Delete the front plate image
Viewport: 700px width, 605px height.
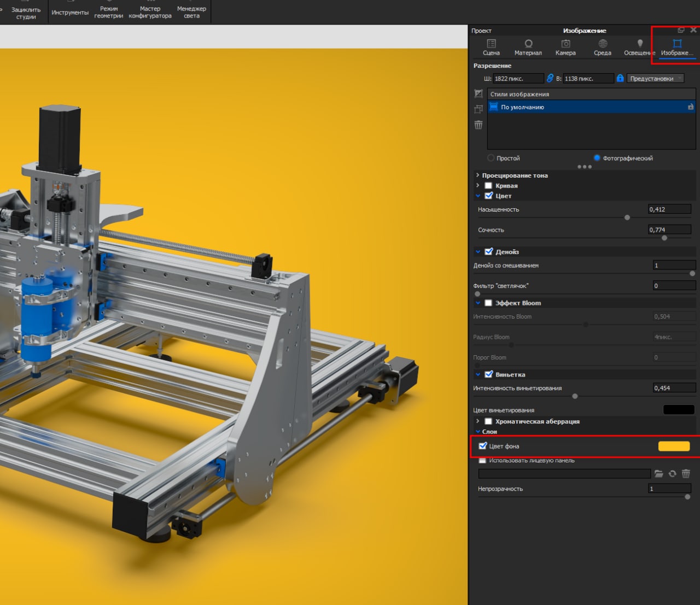click(686, 474)
